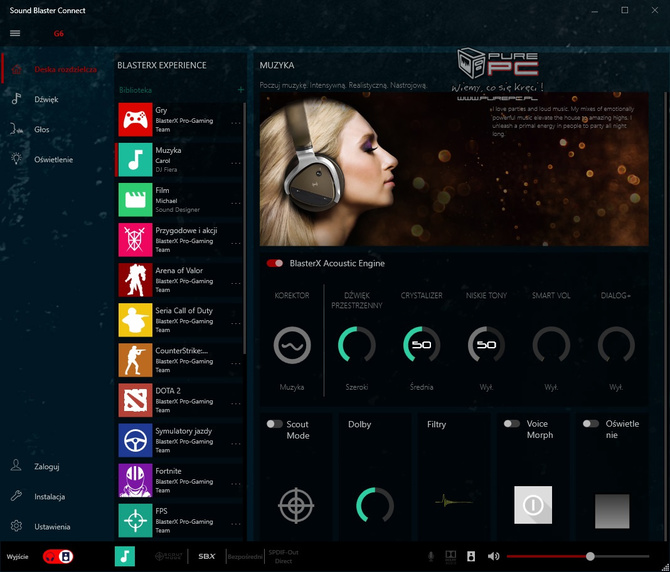Select SPDIF-Out Direct button

coord(283,557)
